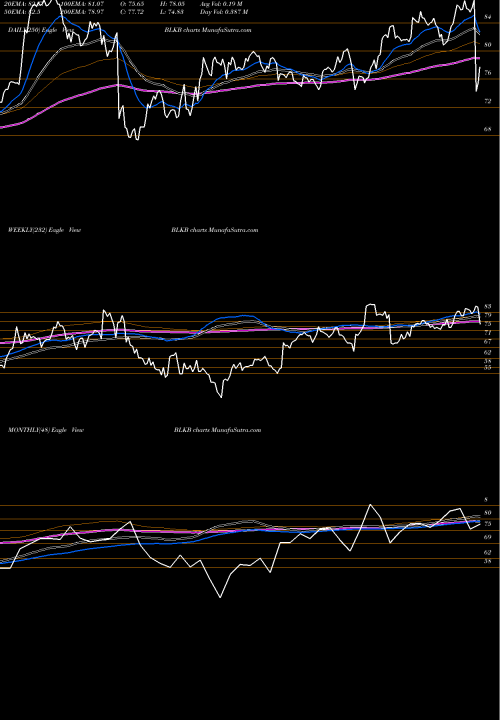Click the 83 axis label on weekly chart
The height and width of the screenshot is (720, 500).
(x=488, y=306)
